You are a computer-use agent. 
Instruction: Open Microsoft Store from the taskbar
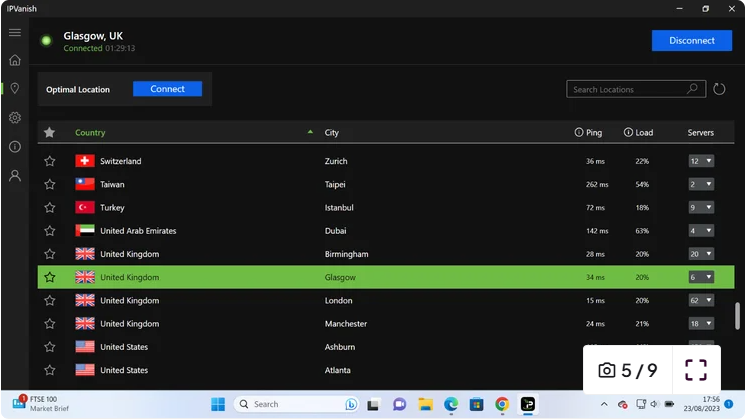[x=476, y=404]
